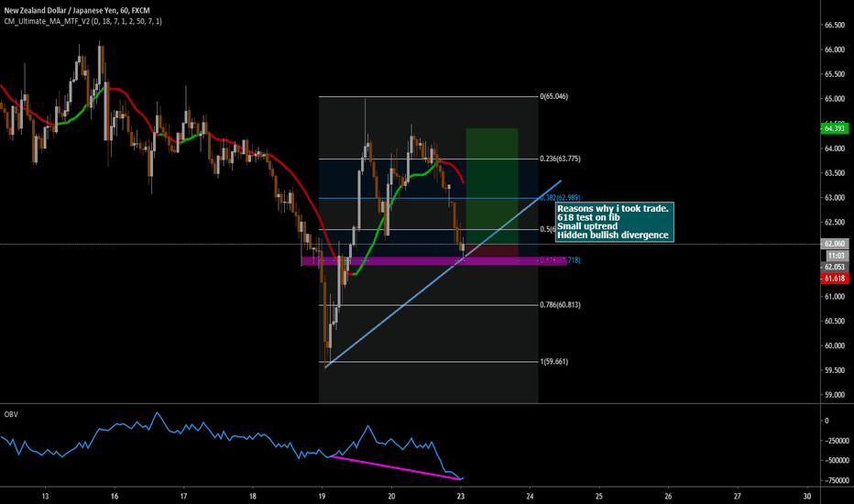Select the 1(59.661) Fibonacci level label
This screenshot has width=854, height=504.
tap(553, 362)
